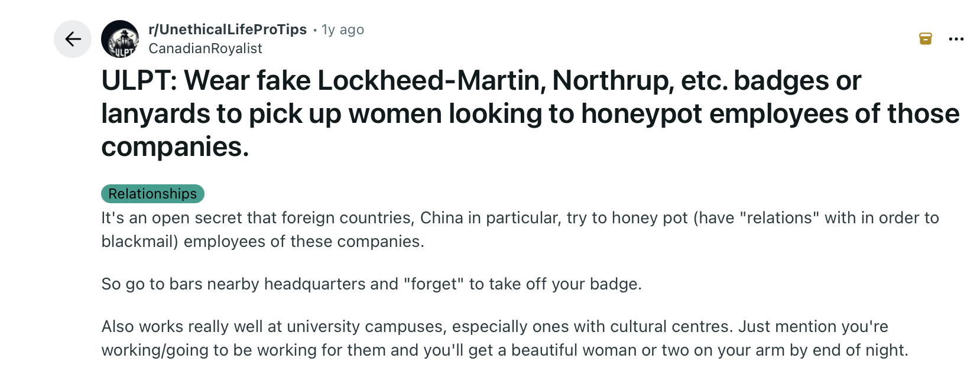Open CanadianRoyalist's user profile
This screenshot has height=371, width=980.
(x=205, y=48)
